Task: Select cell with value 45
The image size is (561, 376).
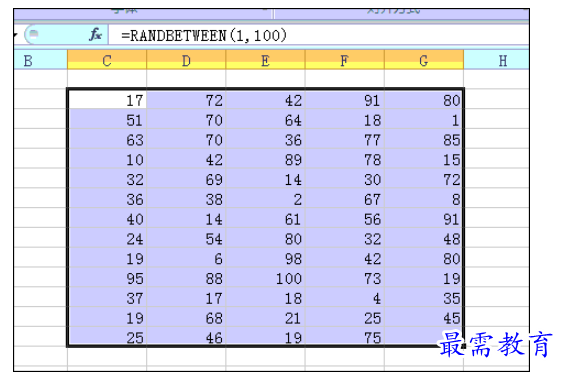Action: [424, 317]
